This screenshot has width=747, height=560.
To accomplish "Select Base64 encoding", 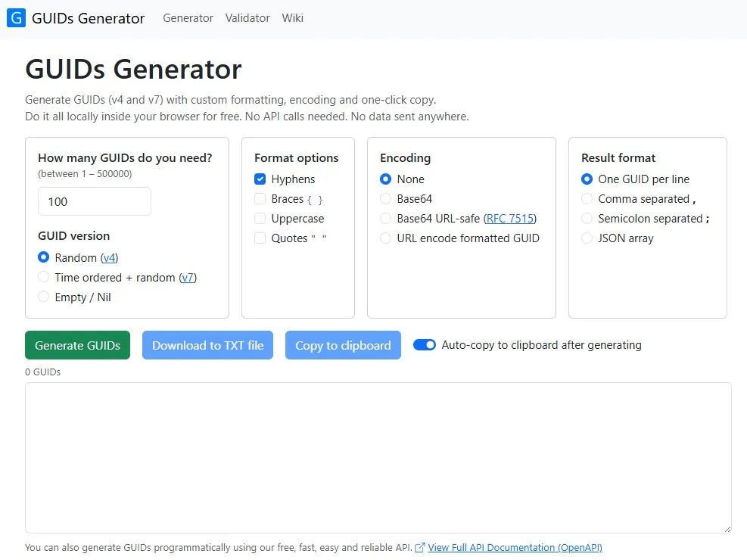I will click(386, 198).
